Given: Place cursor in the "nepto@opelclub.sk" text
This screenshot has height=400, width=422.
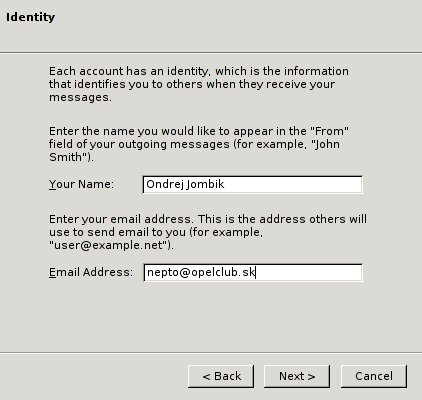Looking at the screenshot, I should click(201, 273).
